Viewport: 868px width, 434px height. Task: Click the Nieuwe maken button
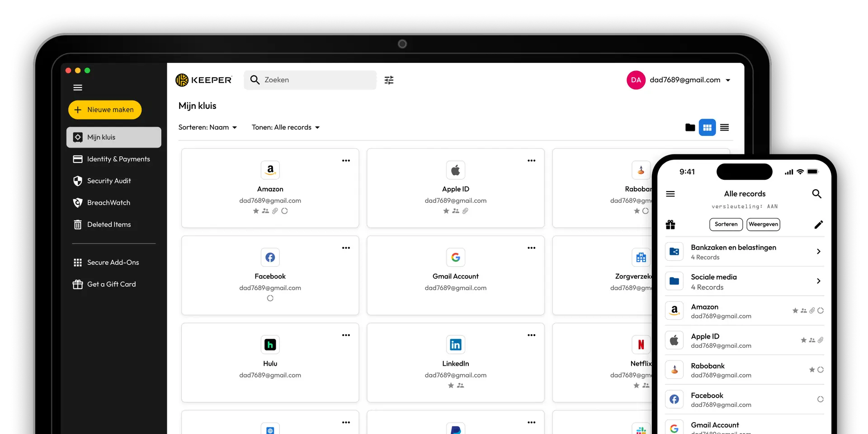(x=105, y=110)
